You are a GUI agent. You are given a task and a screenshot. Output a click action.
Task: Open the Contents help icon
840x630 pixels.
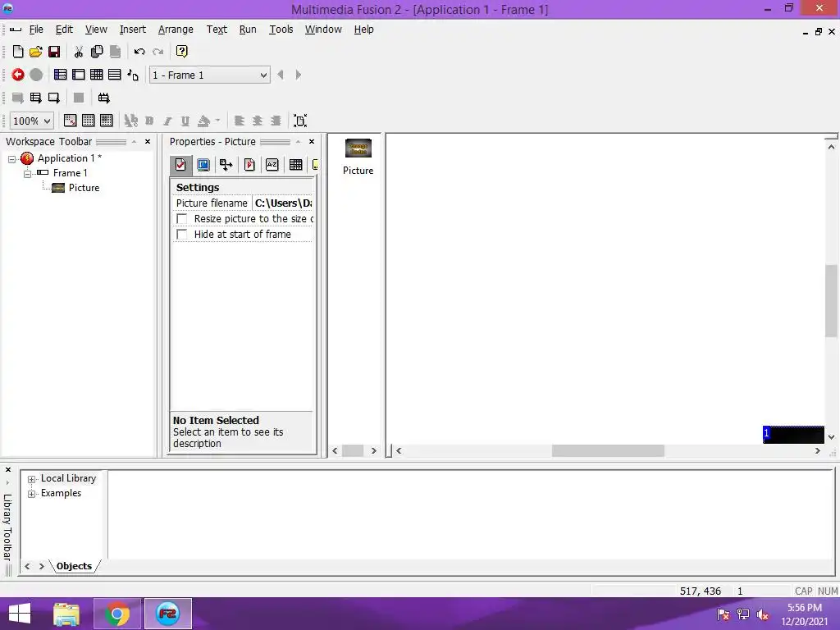(182, 52)
